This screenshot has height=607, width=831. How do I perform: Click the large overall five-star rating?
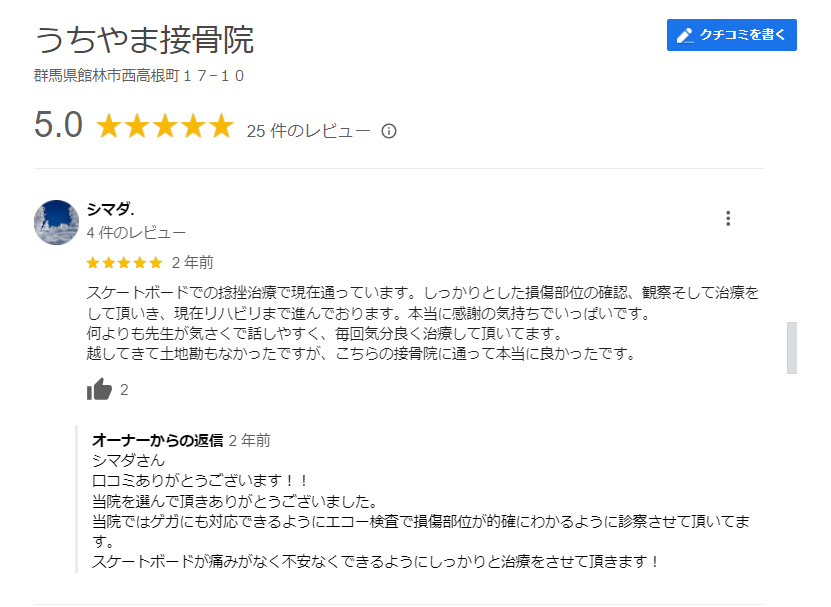point(164,126)
